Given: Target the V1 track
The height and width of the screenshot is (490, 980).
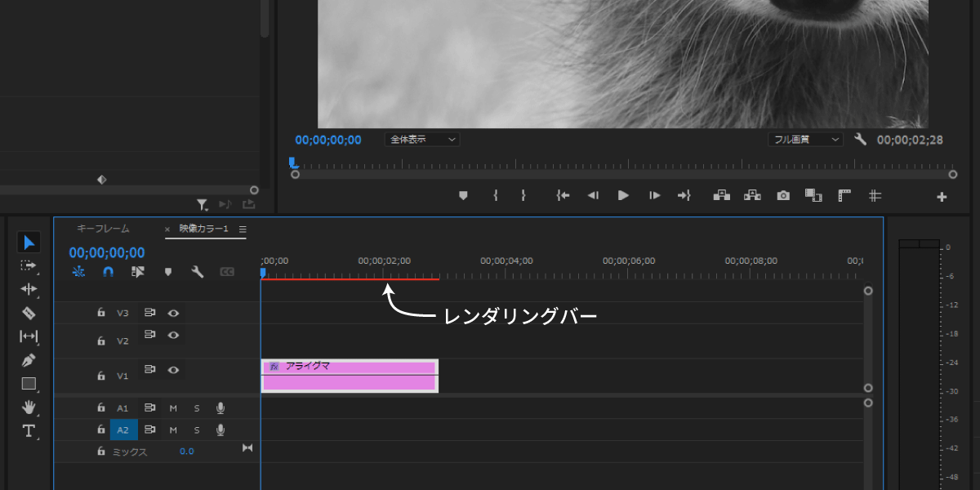Looking at the screenshot, I should tap(122, 376).
